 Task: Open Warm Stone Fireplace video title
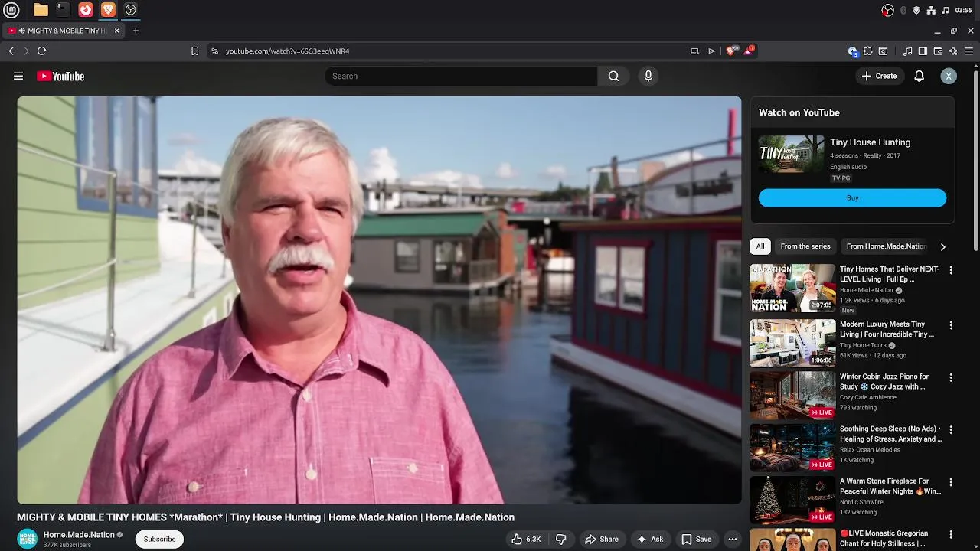click(890, 486)
